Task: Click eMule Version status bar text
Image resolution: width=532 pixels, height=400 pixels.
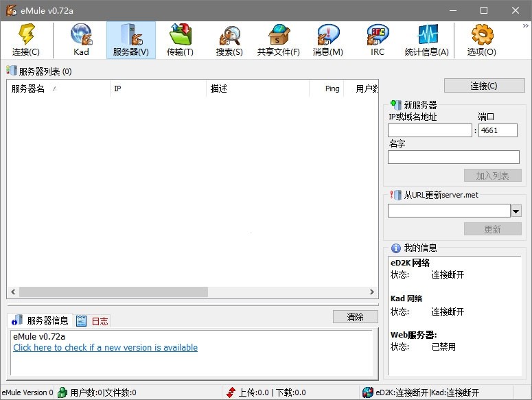Action: (x=27, y=392)
